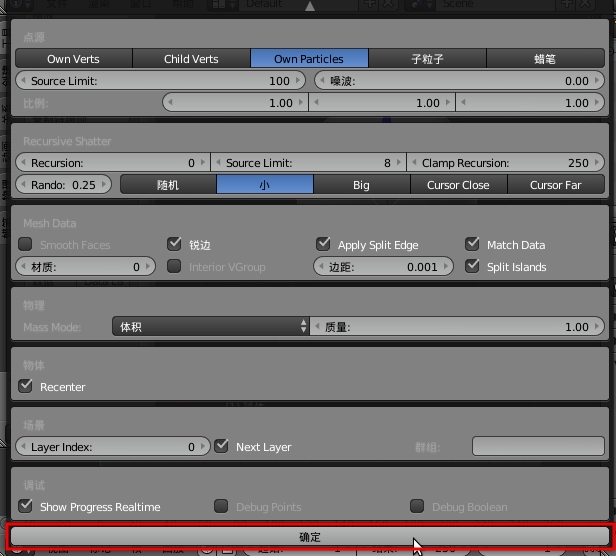Screen dimensions: 616x556
Task: Open the Mass Mode dropdown showing 体积
Action: pos(210,327)
